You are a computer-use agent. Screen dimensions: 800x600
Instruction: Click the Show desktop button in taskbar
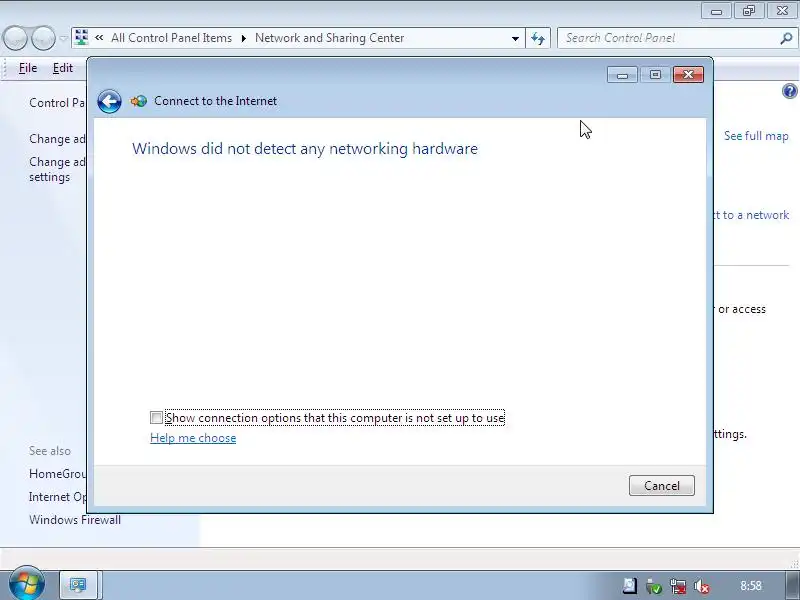[x=792, y=585]
